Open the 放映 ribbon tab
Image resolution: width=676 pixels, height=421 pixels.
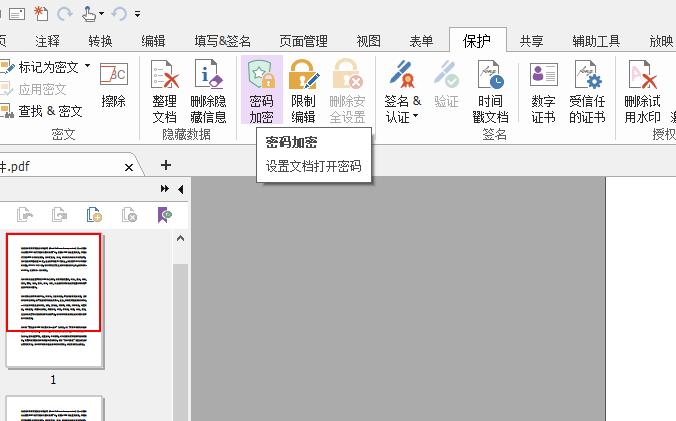coord(661,41)
